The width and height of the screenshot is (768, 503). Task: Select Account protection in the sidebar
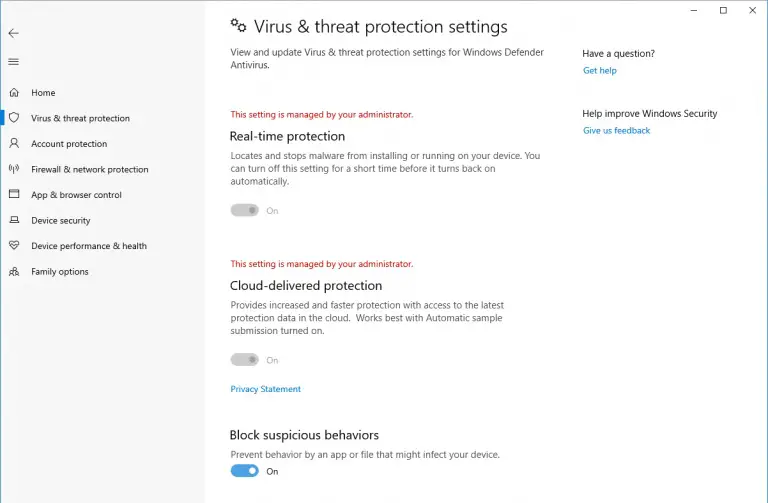(x=69, y=144)
